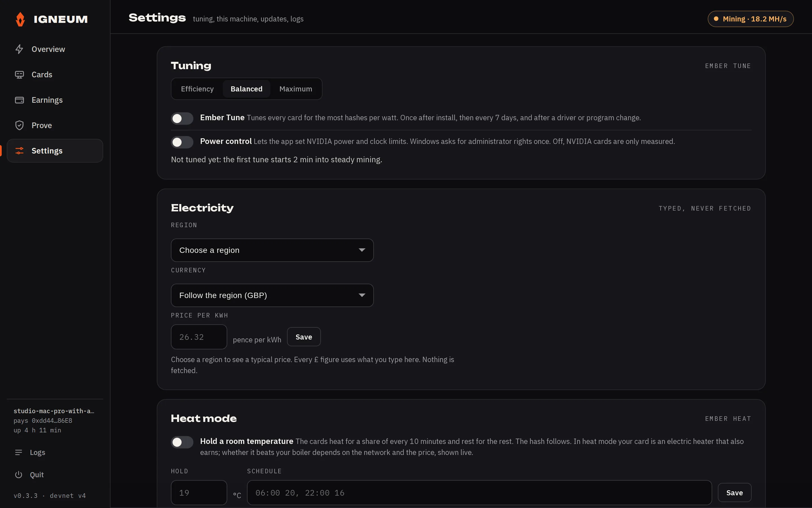Screen dimensions: 812x508
Task: Click the pays 0xdd44…86E8 address
Action: [x=43, y=421]
